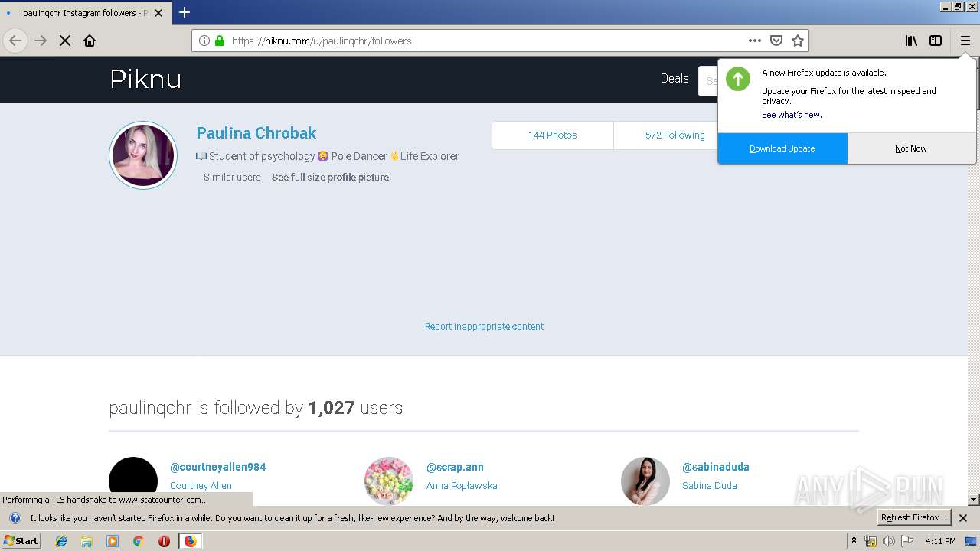Open File Explorer from the taskbar
The width and height of the screenshot is (980, 551).
tap(87, 541)
